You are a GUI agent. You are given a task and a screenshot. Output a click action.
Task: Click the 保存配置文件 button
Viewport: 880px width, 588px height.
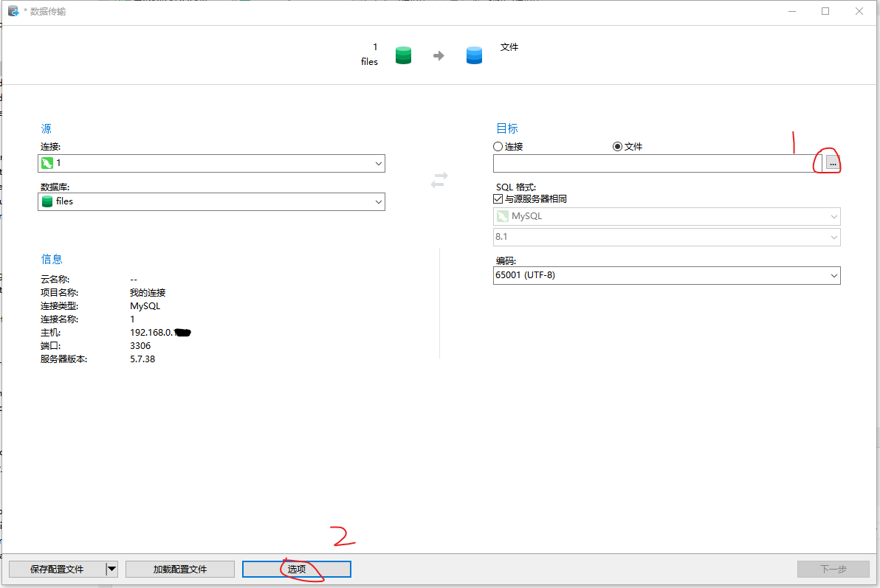(x=58, y=569)
